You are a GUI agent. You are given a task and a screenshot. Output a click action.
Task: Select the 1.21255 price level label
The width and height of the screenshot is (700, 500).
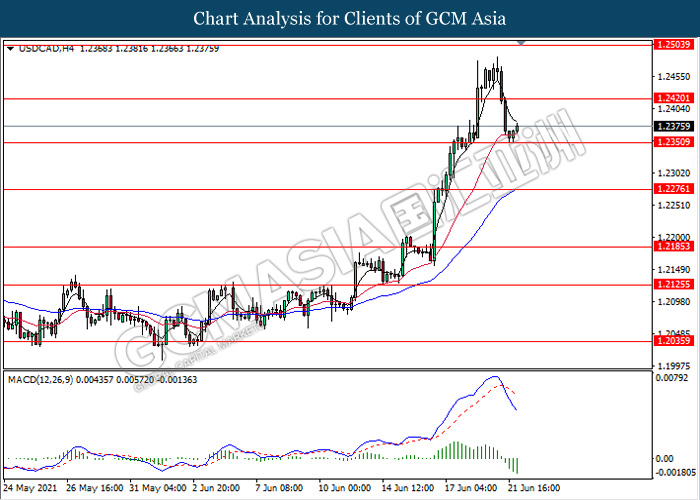[674, 284]
